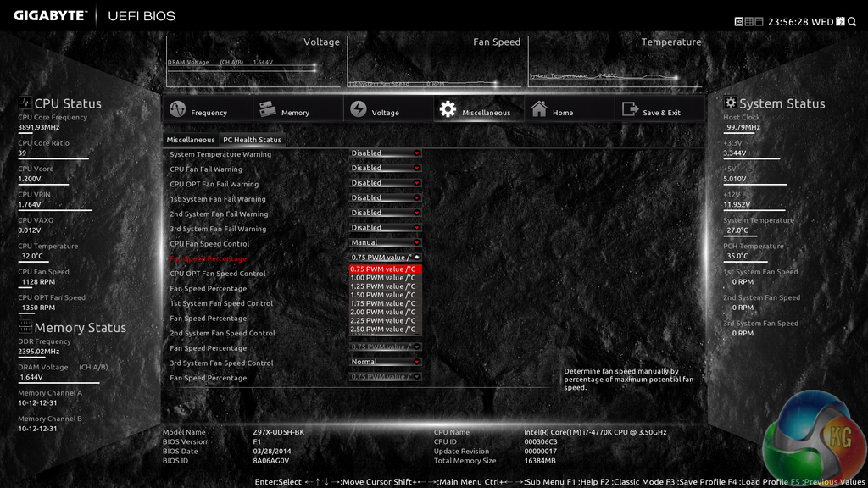Choose 1.00 PWM value /°C option
The width and height of the screenshot is (868, 488).
point(386,278)
